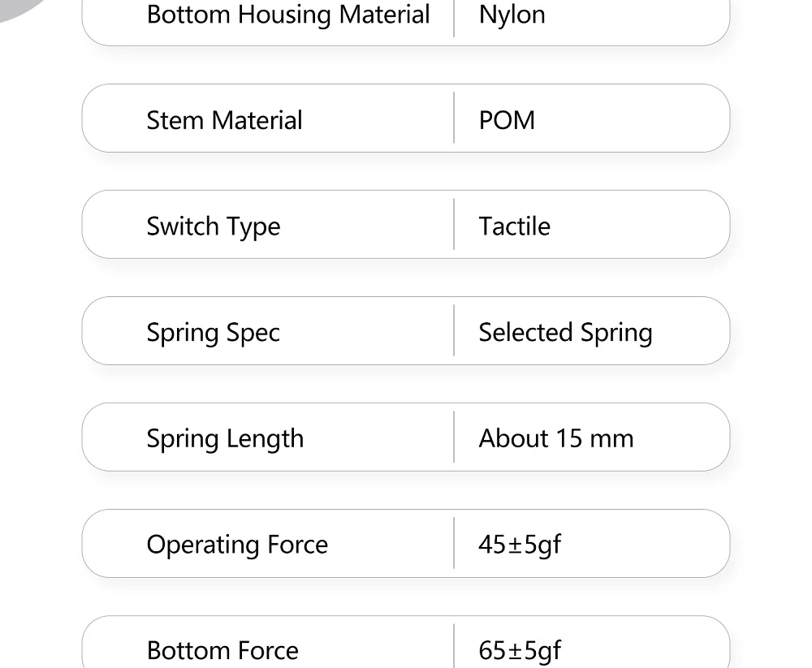This screenshot has width=812, height=668.
Task: Click the Spring Spec label
Action: (213, 332)
